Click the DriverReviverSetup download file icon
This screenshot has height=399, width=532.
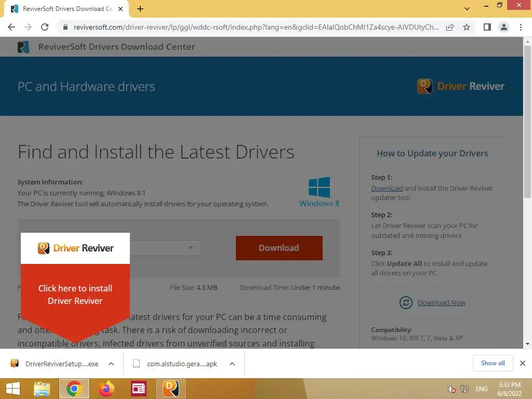pyautogui.click(x=14, y=363)
